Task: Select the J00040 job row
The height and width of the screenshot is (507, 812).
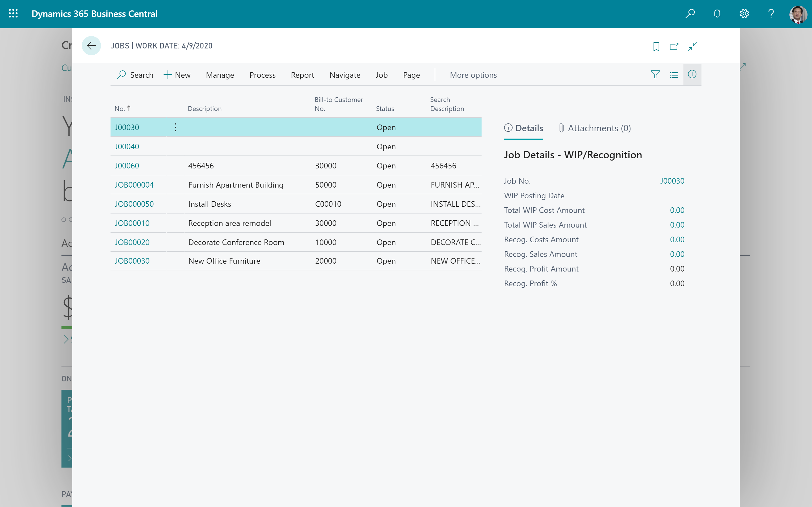Action: click(x=127, y=146)
